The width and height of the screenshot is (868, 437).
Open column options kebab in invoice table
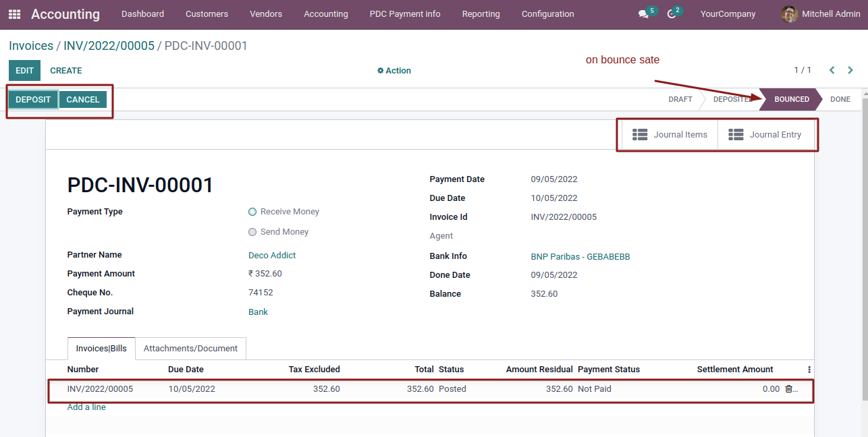pos(809,370)
